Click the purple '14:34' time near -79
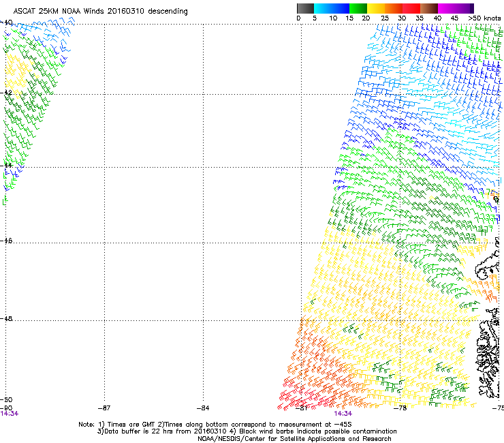The height and width of the screenshot is (443, 504). tap(343, 414)
